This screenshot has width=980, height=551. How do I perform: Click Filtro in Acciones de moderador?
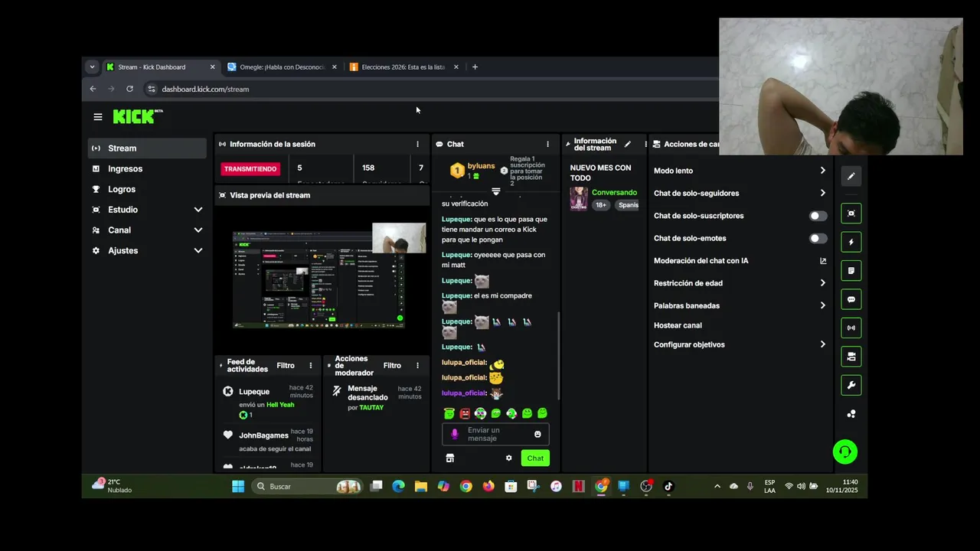[392, 366]
